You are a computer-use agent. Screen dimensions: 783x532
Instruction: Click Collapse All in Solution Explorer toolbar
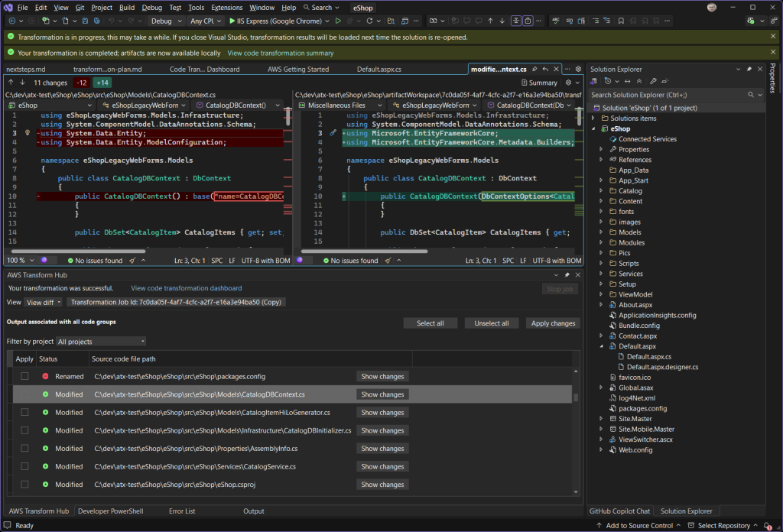point(639,80)
